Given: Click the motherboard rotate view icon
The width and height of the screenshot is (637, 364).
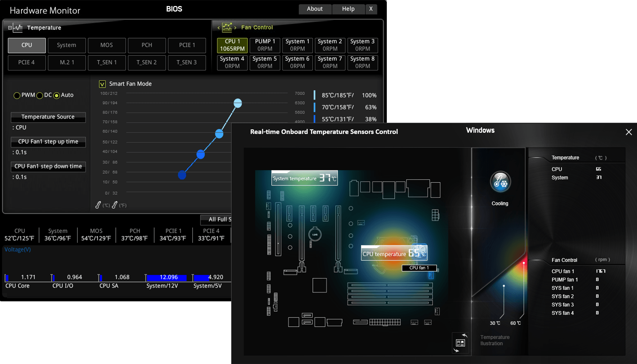Looking at the screenshot, I should [460, 343].
